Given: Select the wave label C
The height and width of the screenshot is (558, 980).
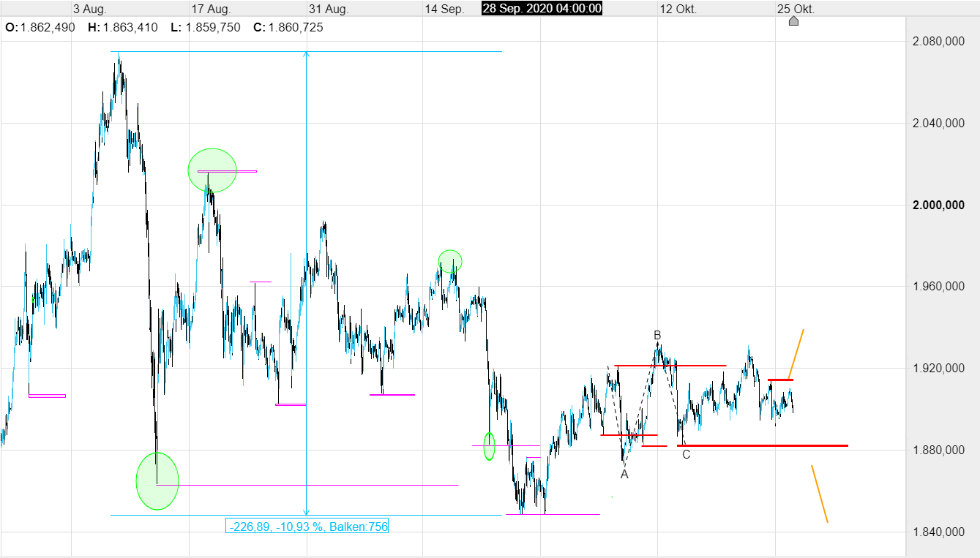Looking at the screenshot, I should pyautogui.click(x=686, y=455).
